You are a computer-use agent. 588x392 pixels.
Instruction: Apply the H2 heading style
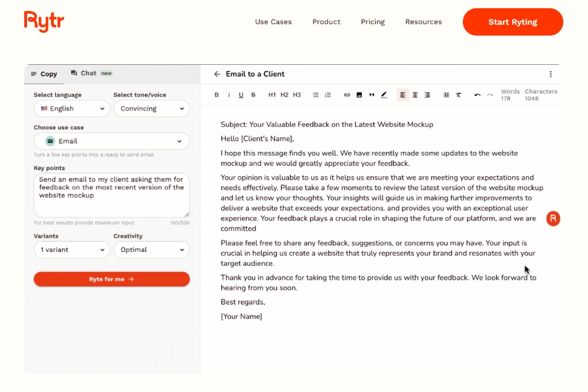point(284,95)
